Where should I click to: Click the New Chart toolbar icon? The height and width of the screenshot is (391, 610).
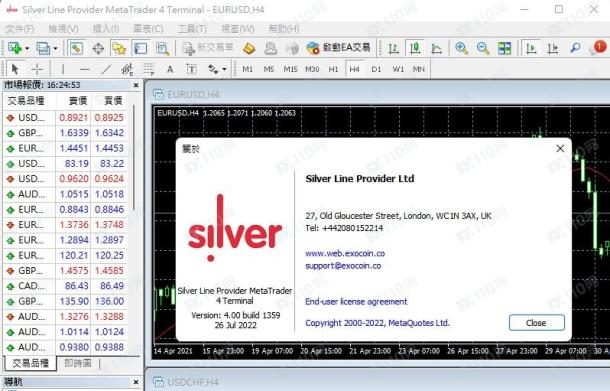[14, 48]
